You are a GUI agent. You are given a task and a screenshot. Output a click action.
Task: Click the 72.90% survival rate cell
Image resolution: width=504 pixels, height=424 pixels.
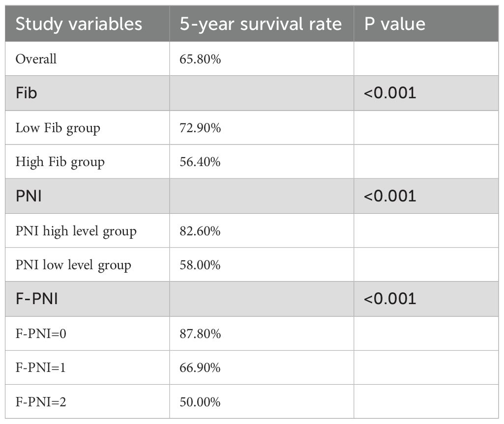[x=200, y=128]
